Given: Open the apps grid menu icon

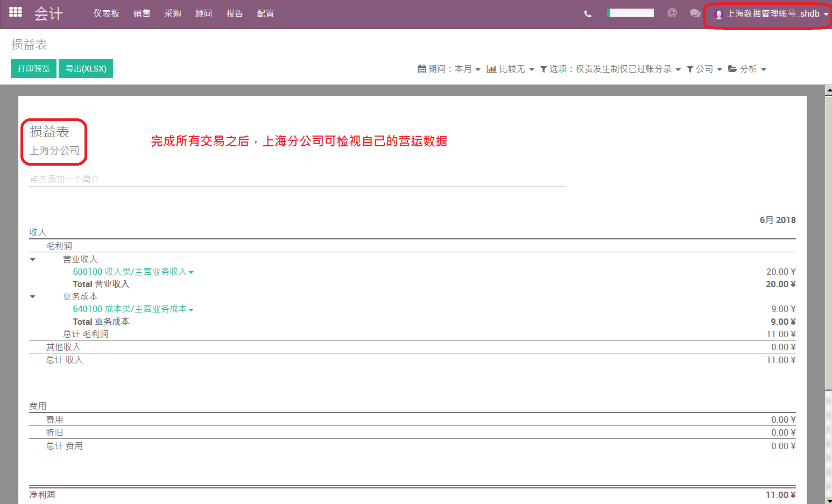Looking at the screenshot, I should [16, 12].
